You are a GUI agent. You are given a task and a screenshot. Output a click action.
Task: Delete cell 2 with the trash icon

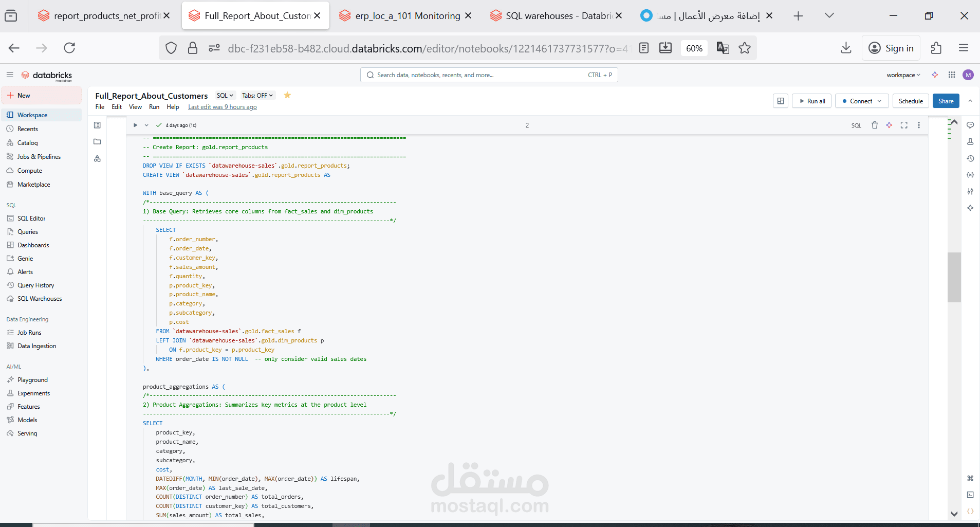(875, 125)
